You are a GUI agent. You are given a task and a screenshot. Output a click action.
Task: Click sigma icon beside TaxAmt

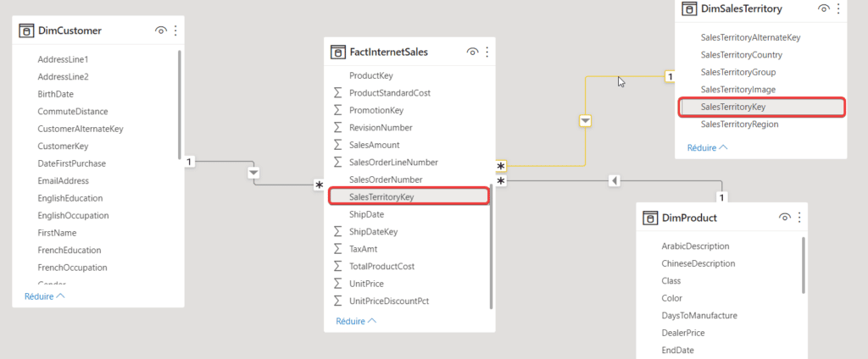pyautogui.click(x=338, y=249)
